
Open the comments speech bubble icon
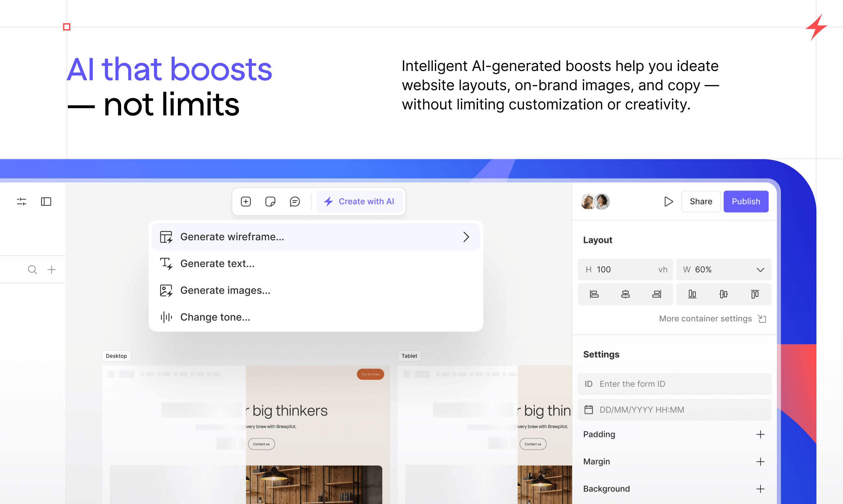295,201
